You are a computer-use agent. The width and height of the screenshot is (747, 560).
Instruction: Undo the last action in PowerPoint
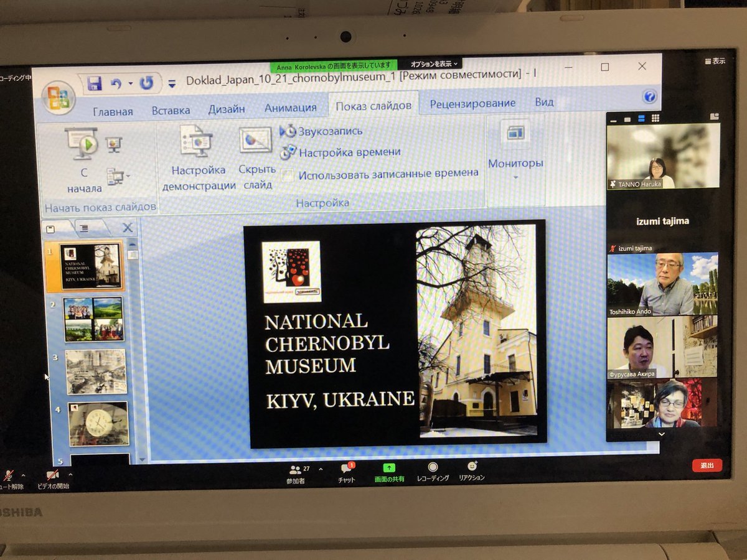tap(116, 83)
